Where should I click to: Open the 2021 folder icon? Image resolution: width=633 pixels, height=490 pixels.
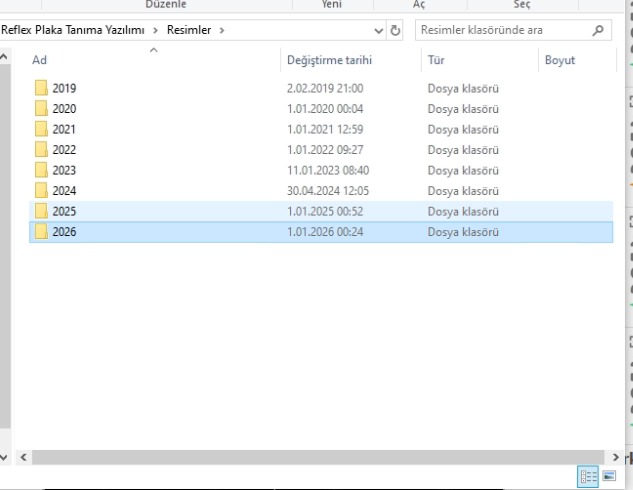(41, 129)
